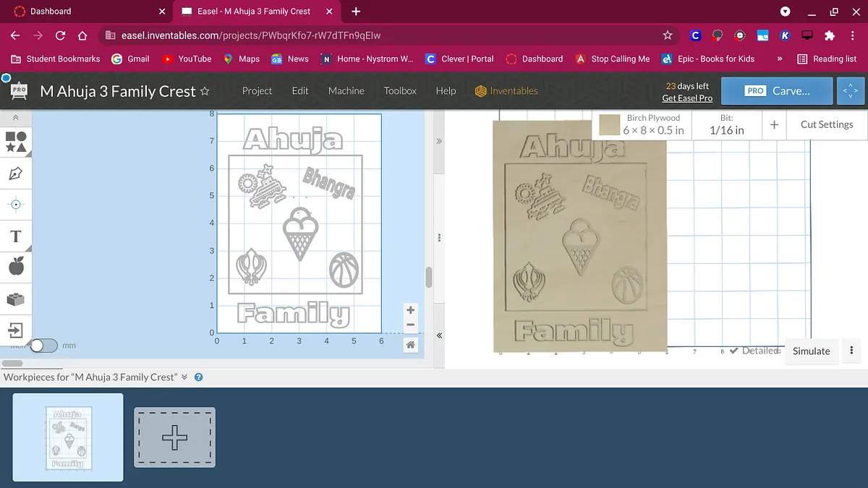Open the Toolbox menu
Screen dimensions: 868x488
pos(400,90)
